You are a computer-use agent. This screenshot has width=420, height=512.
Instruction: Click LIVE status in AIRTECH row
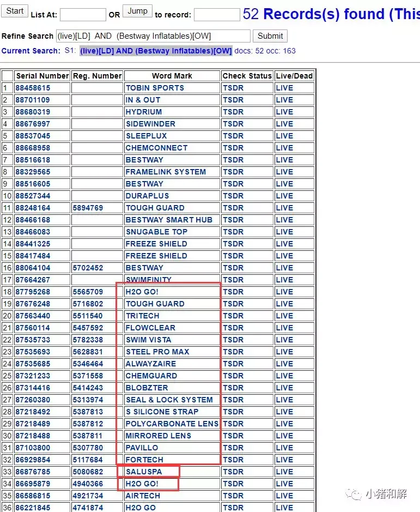click(x=284, y=496)
